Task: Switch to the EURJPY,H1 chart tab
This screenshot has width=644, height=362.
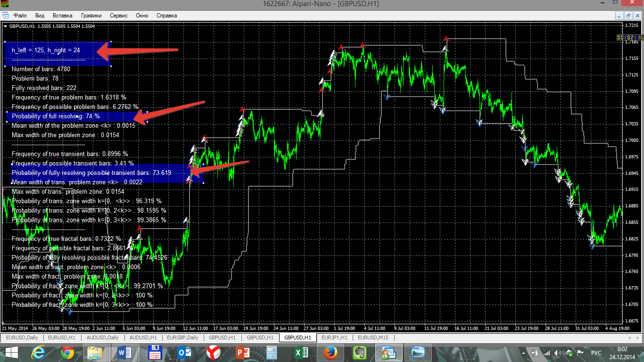Action: tap(334, 337)
